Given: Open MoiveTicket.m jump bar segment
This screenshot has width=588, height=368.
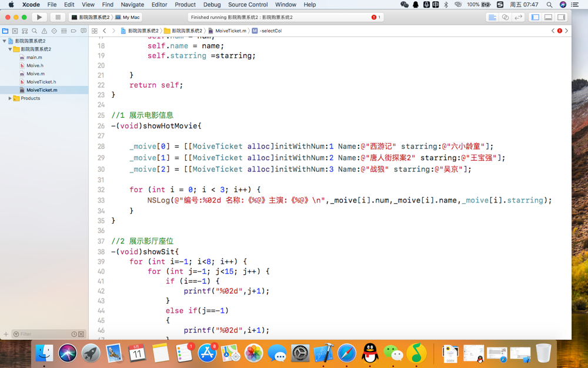Looking at the screenshot, I should click(227, 31).
